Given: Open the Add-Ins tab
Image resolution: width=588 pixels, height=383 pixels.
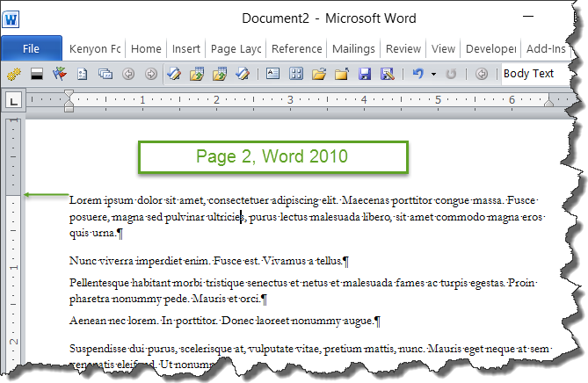Looking at the screenshot, I should pos(546,48).
